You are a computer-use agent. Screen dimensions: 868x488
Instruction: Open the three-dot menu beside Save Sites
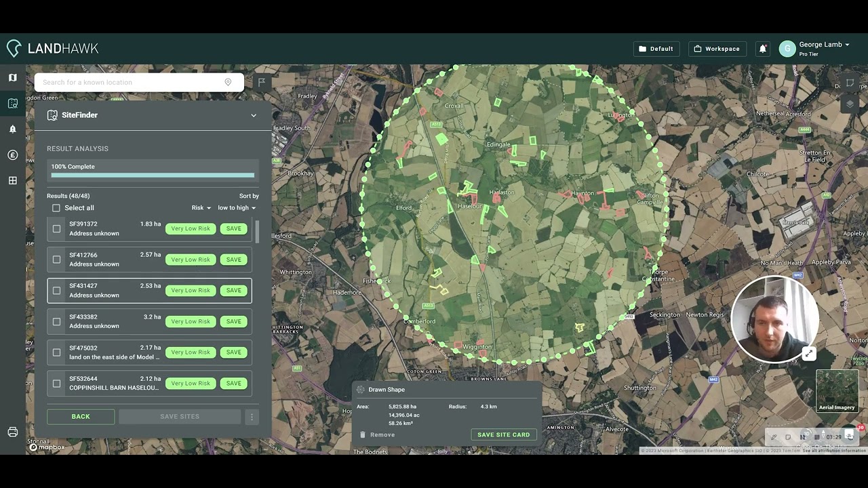click(252, 417)
